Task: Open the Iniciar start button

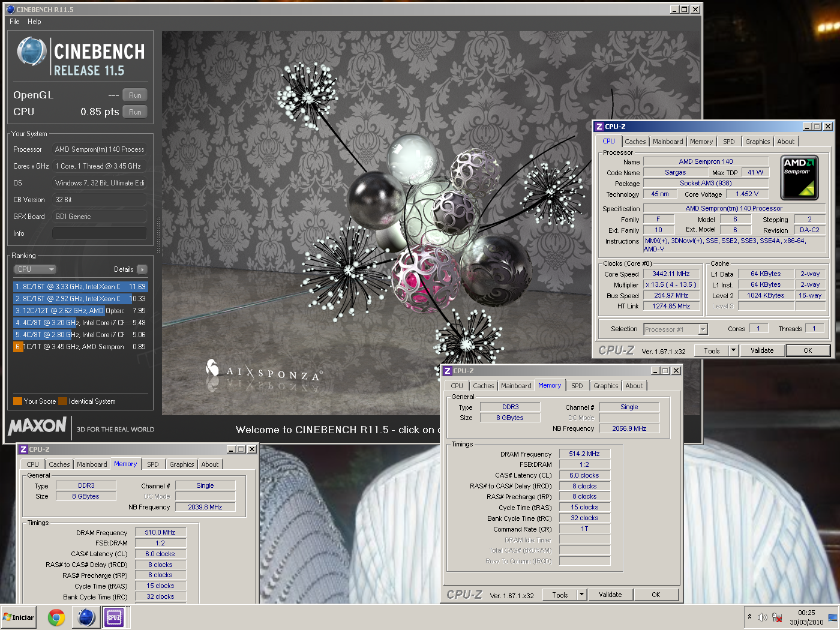Action: click(x=19, y=617)
